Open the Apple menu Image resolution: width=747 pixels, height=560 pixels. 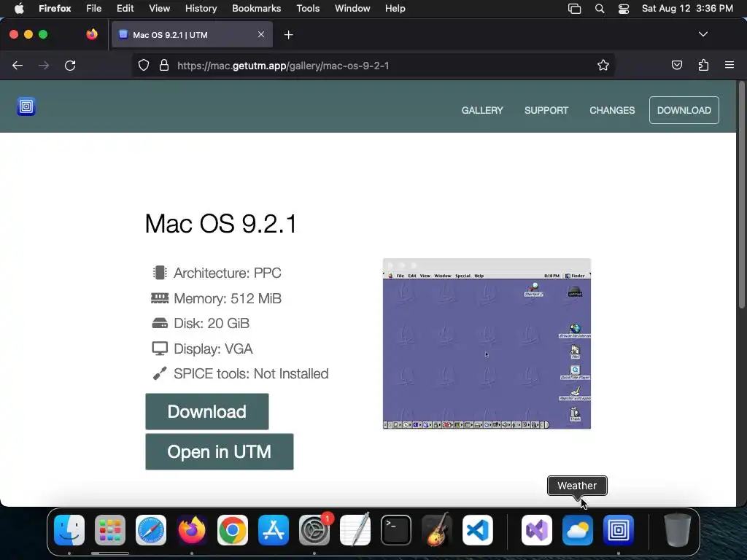(19, 8)
